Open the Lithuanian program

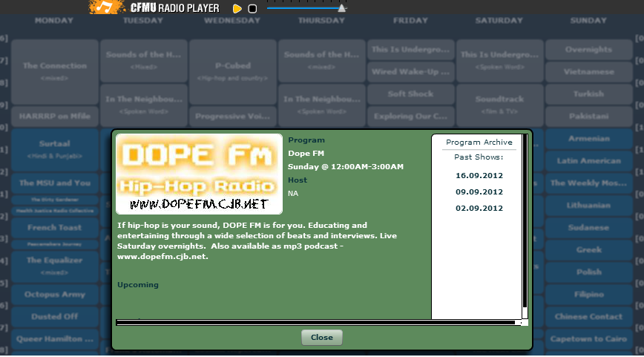[589, 206]
